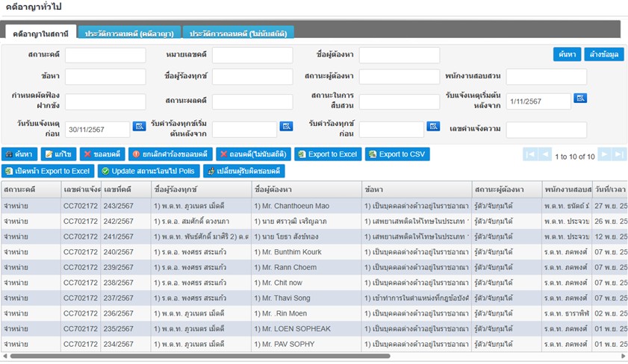Image resolution: width=628 pixels, height=364 pixels.
Task: Click the Export to CSV button
Action: tap(397, 154)
